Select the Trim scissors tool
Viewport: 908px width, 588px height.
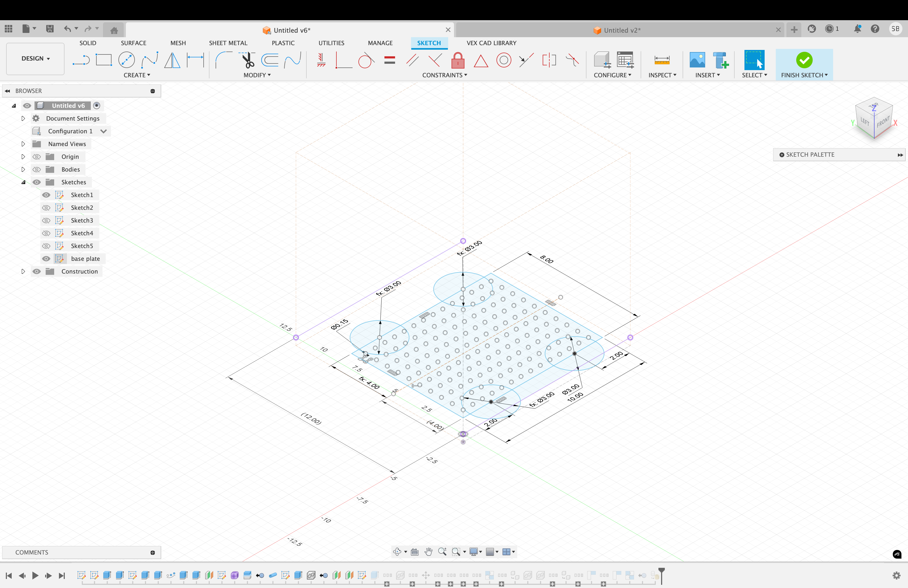(248, 60)
